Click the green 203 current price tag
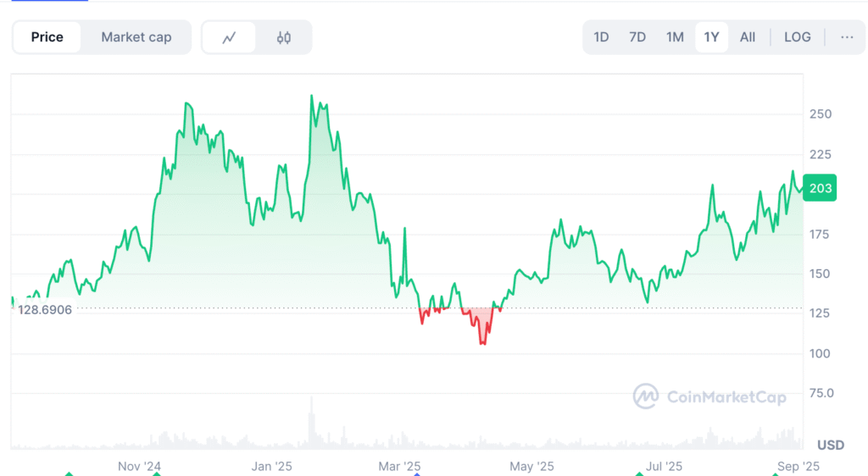This screenshot has width=868, height=476. tap(821, 188)
